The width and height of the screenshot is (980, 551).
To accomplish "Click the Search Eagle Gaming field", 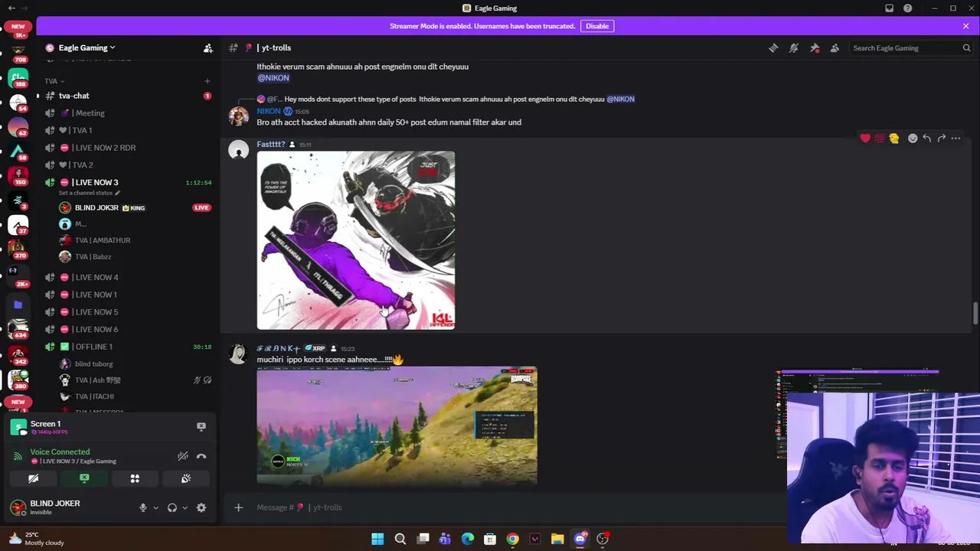I will tap(910, 48).
